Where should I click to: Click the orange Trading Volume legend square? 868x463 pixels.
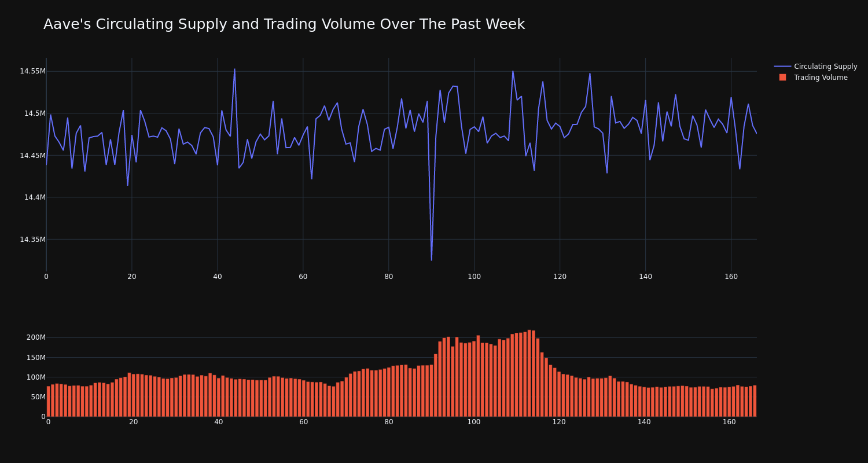(x=782, y=77)
